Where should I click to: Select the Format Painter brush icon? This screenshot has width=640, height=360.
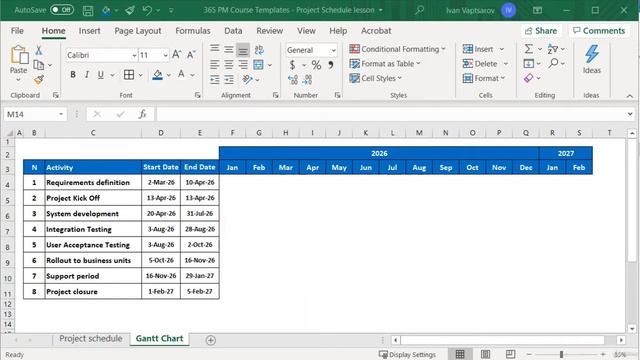39,79
